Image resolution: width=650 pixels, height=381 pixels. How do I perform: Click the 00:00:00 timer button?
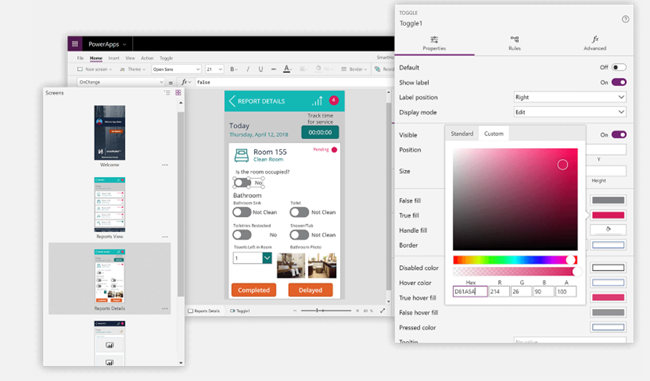click(x=320, y=132)
